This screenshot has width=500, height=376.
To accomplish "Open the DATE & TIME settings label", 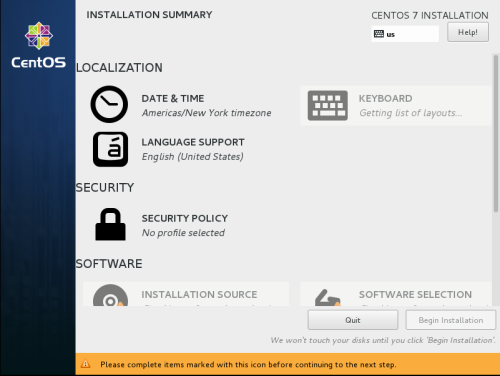I will [x=173, y=99].
